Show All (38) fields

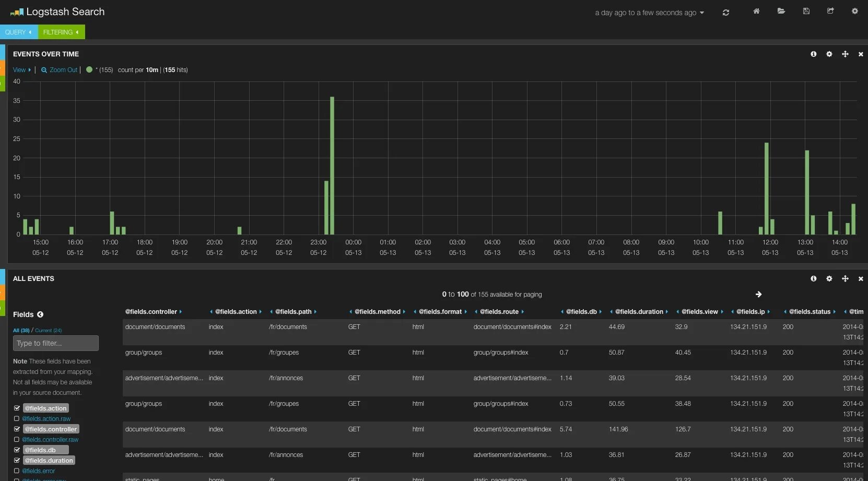(x=21, y=330)
